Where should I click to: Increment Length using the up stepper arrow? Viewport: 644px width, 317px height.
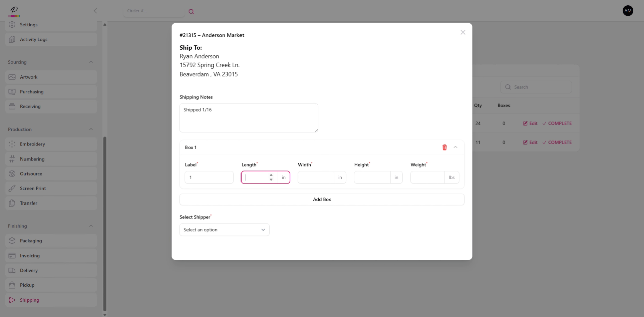[x=271, y=175]
